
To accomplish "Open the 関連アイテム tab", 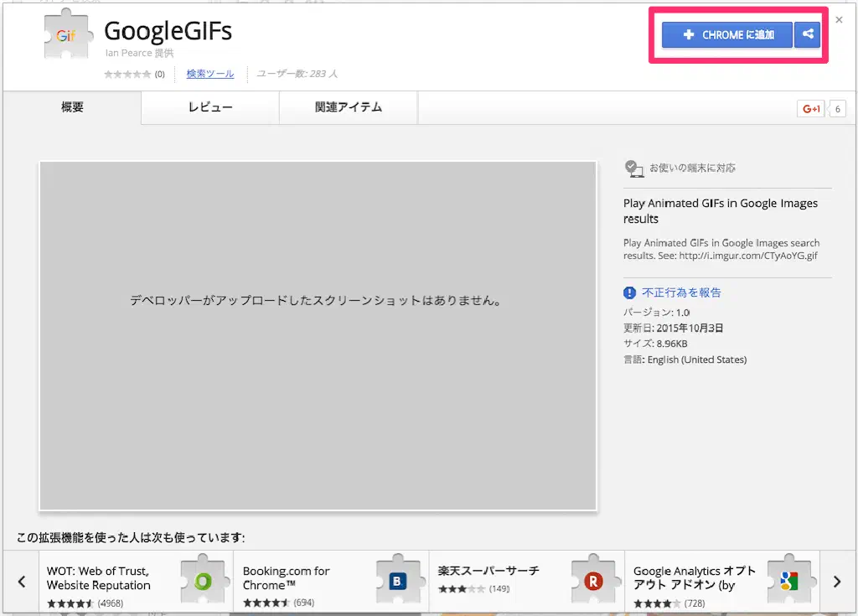I will pyautogui.click(x=349, y=107).
